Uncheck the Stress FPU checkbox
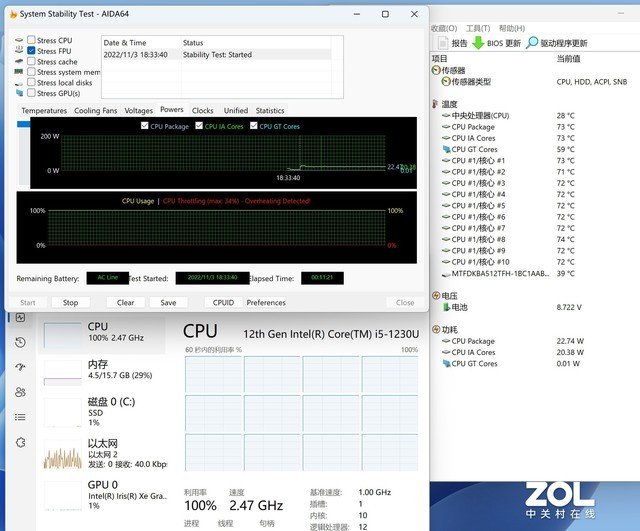The image size is (640, 531). [31, 51]
